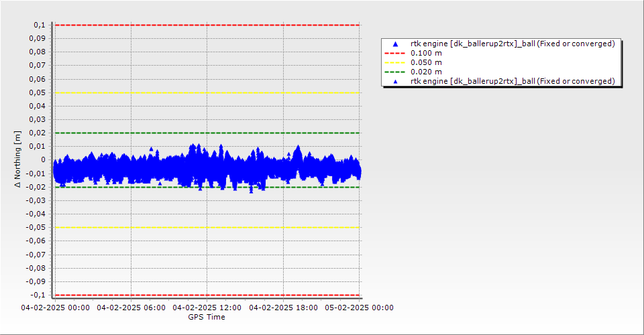Image resolution: width=644 pixels, height=335 pixels.
Task: Click the '0,05' y-axis tick label
Action: 38,92
